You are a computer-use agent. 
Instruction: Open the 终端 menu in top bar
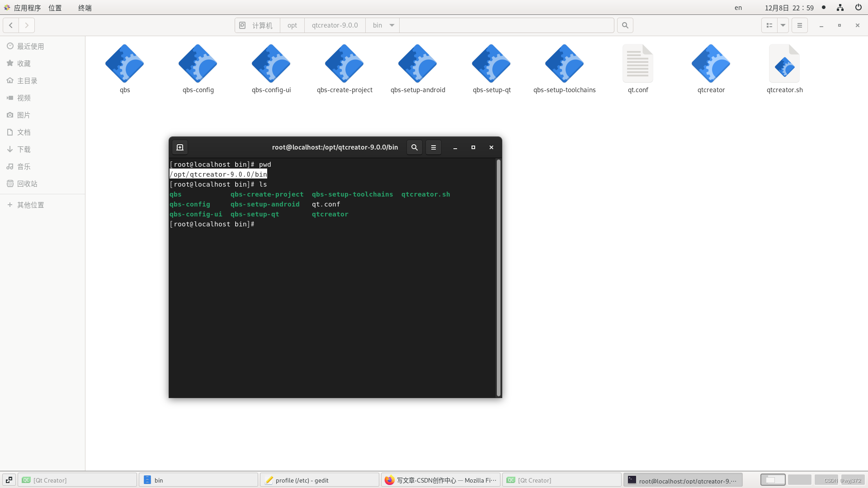coord(85,8)
